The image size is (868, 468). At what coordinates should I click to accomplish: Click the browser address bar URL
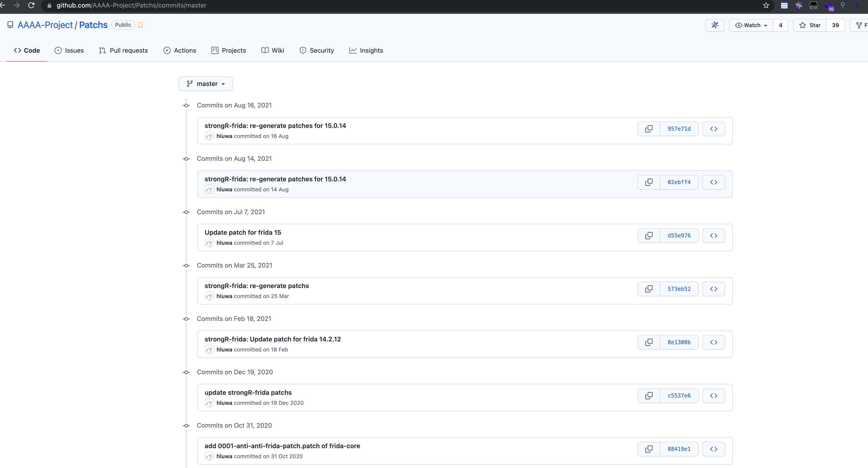click(132, 5)
